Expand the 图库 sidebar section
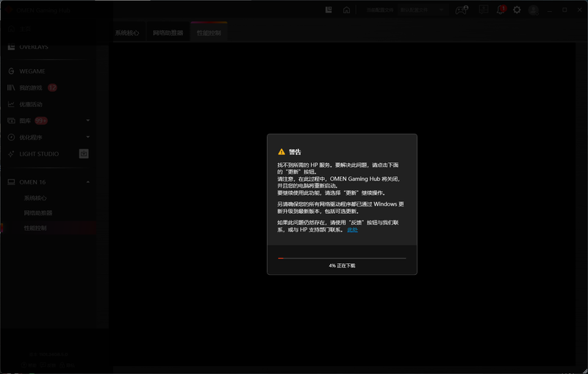The height and width of the screenshot is (374, 588). click(87, 121)
